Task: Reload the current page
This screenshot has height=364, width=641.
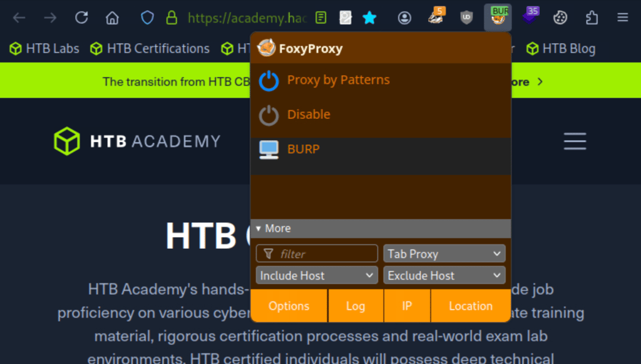Action: coord(81,18)
